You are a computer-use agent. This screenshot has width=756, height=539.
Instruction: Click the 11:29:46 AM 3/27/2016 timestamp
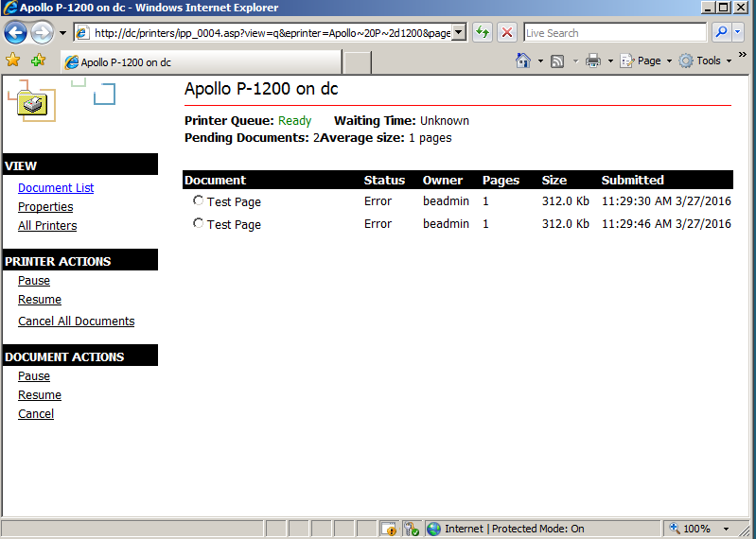[666, 224]
